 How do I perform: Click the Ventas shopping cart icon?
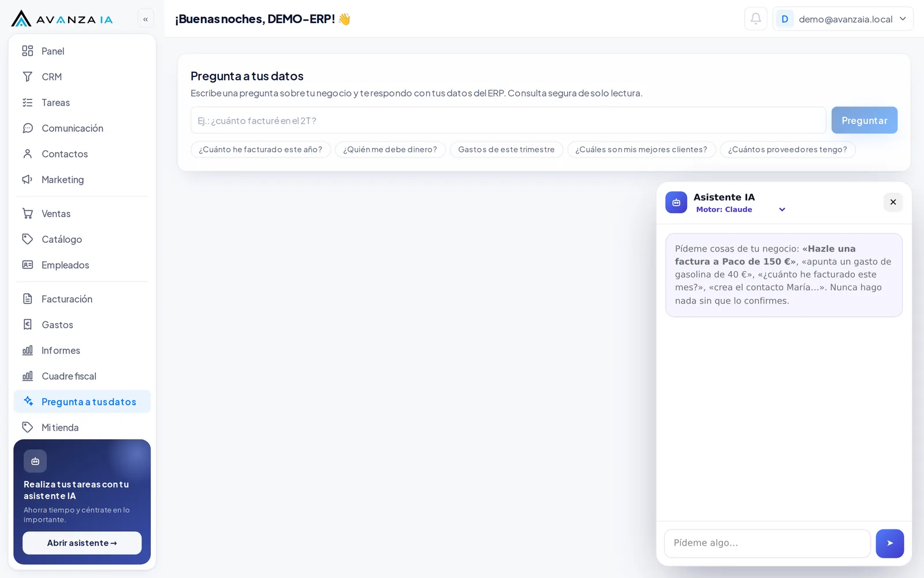click(27, 213)
